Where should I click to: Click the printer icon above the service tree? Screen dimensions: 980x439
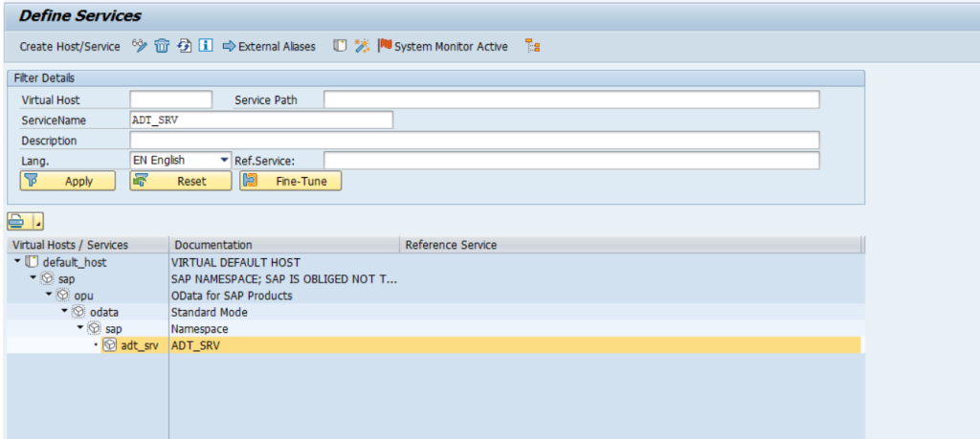[18, 222]
